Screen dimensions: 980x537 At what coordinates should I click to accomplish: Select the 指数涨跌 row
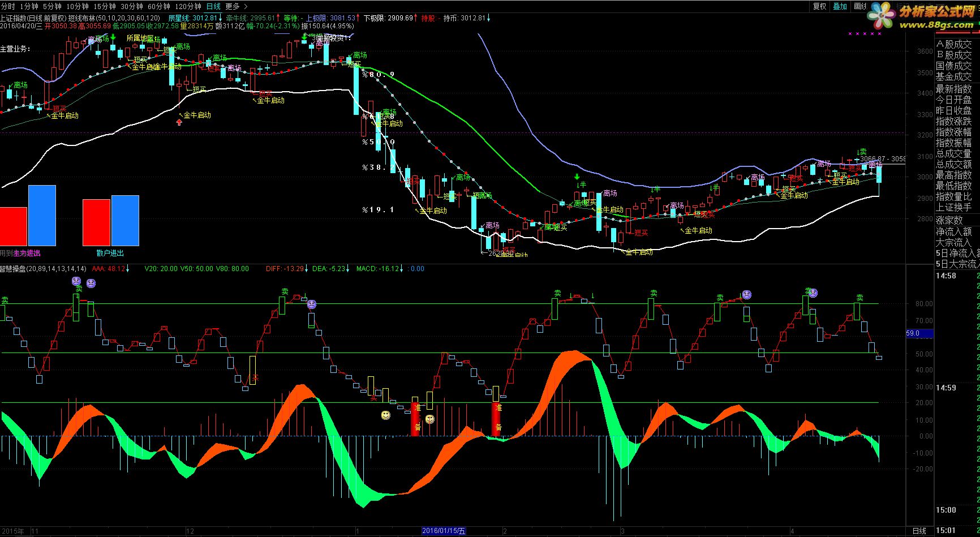coord(954,121)
